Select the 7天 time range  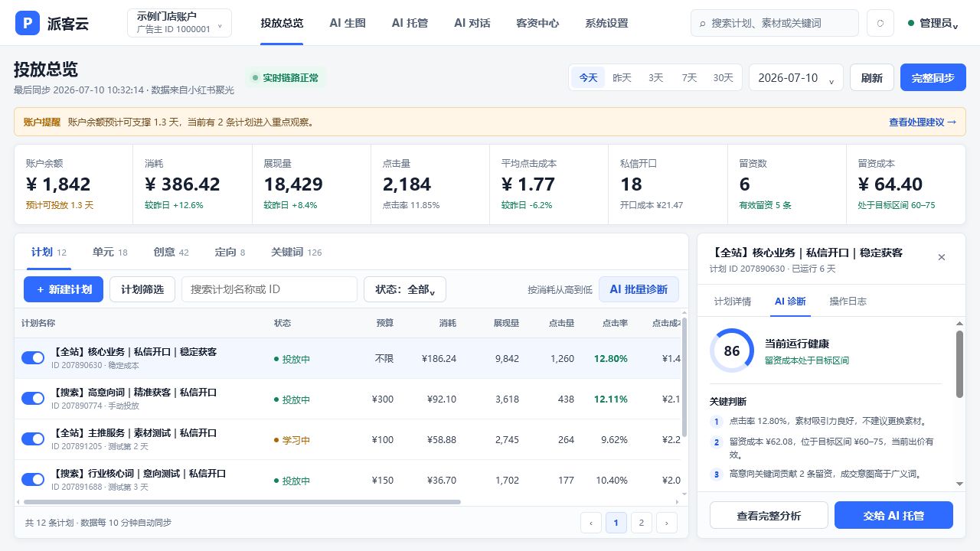pos(690,77)
